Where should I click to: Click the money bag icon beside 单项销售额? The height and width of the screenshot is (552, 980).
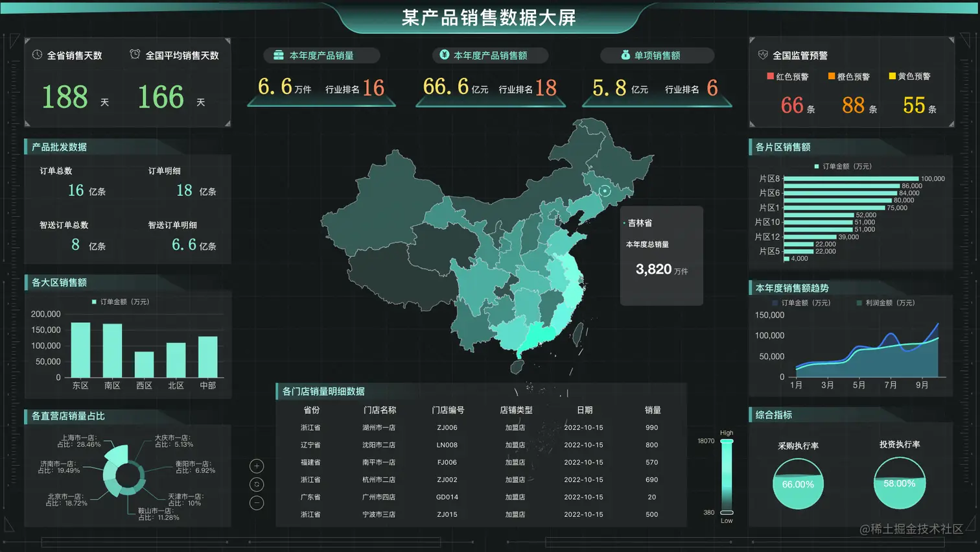625,55
